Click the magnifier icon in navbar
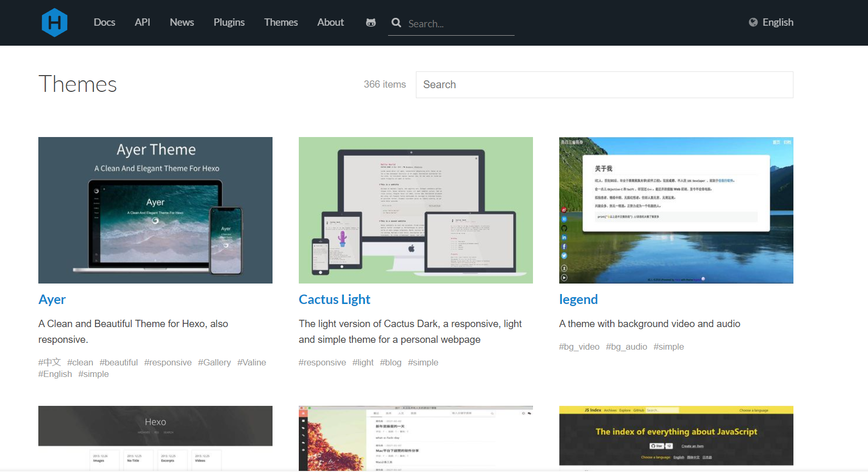 [x=396, y=23]
